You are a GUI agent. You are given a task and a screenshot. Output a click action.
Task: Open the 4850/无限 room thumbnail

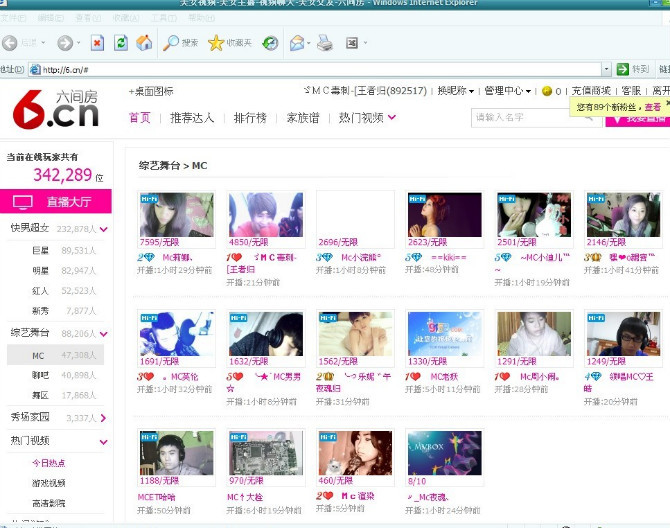pos(266,214)
